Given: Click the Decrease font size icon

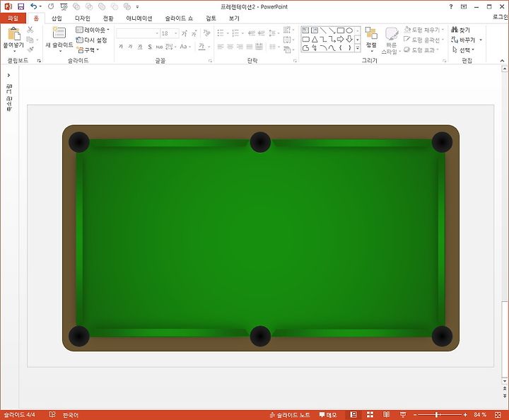Looking at the screenshot, I should [194, 33].
